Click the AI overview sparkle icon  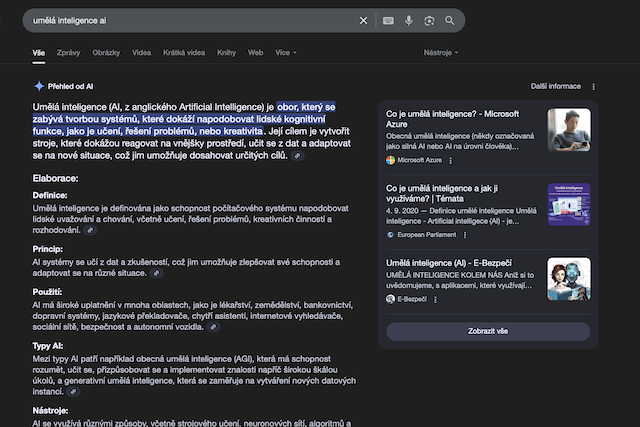(39, 86)
